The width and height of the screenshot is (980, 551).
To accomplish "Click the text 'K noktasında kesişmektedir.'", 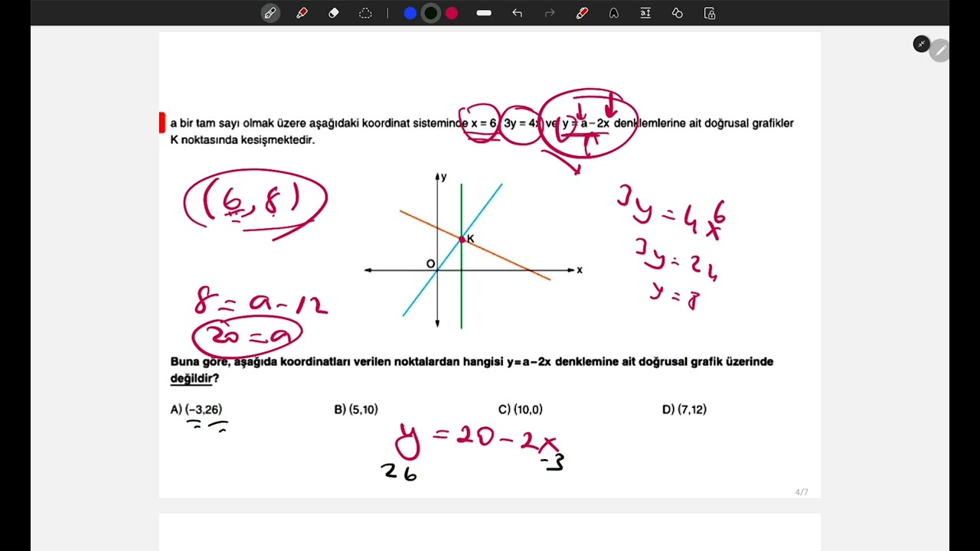I will [x=243, y=140].
